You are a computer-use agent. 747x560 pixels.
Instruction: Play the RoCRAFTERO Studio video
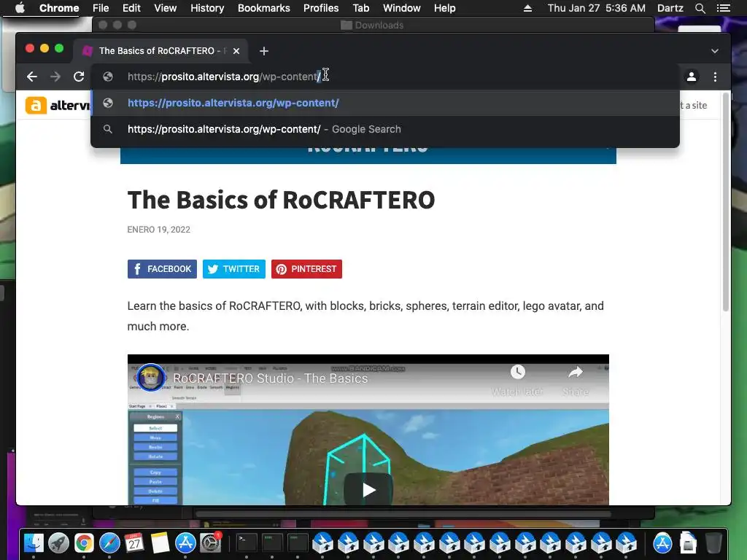(x=368, y=489)
